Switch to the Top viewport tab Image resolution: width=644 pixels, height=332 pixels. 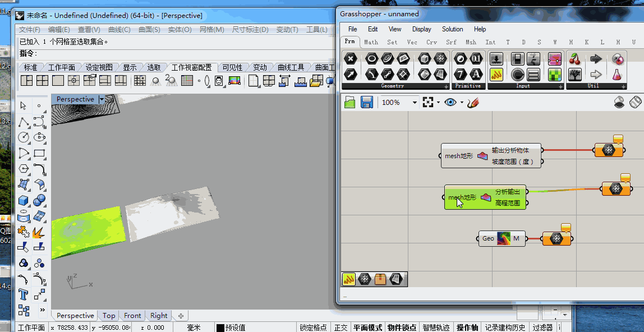click(108, 316)
